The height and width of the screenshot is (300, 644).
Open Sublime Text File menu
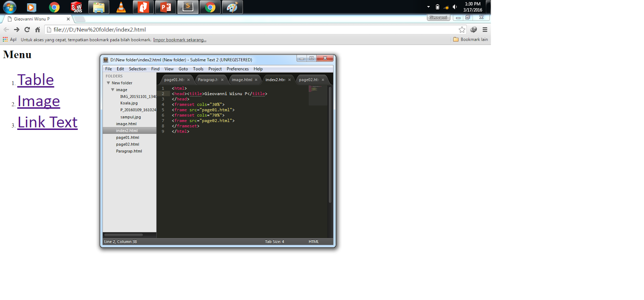[x=109, y=69]
